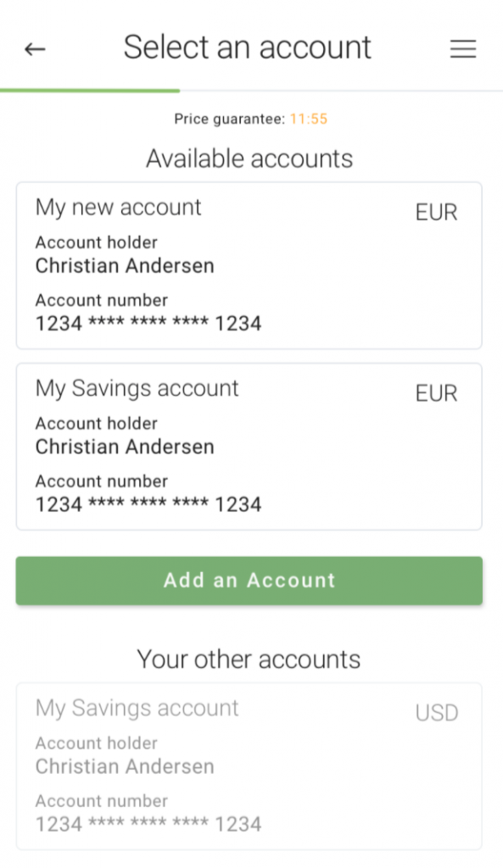This screenshot has height=868, width=503.
Task: Click the Select an account title
Action: pos(248,47)
